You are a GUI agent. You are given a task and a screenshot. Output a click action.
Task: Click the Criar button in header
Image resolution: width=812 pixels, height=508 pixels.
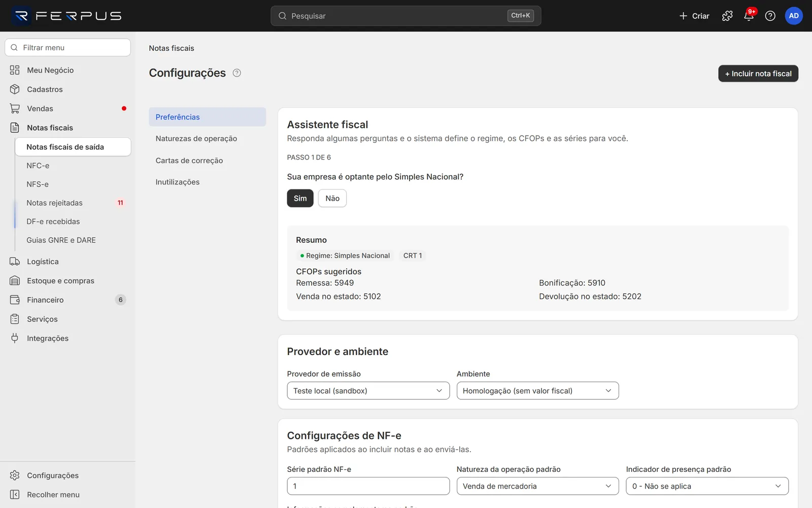pos(694,16)
